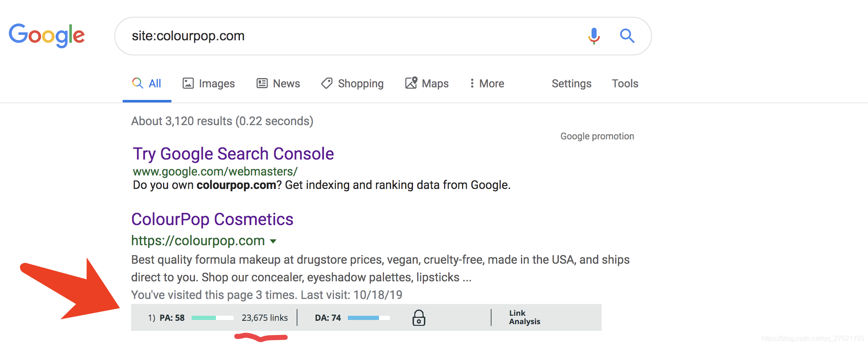Click the DA: 74 score
868x346 pixels.
click(328, 318)
